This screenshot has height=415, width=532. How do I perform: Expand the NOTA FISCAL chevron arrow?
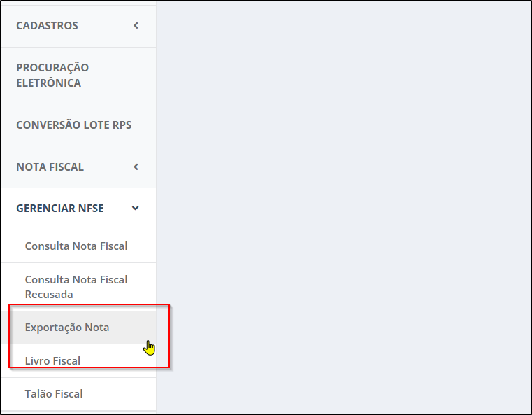[136, 167]
